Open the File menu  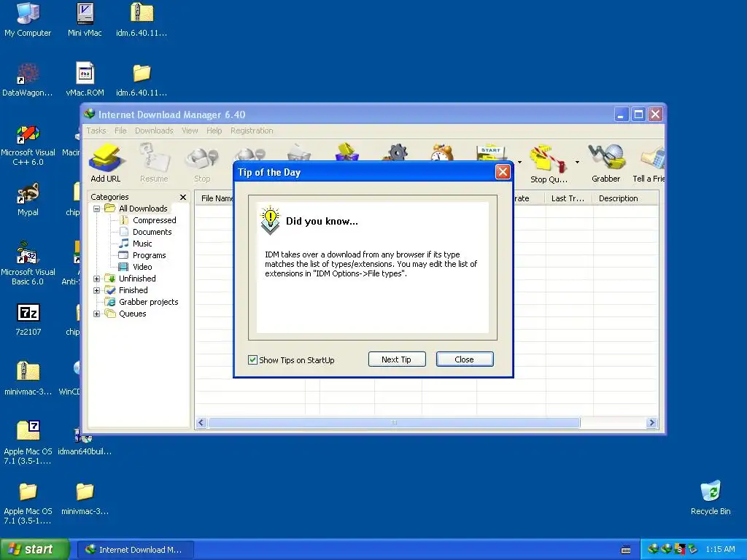120,131
